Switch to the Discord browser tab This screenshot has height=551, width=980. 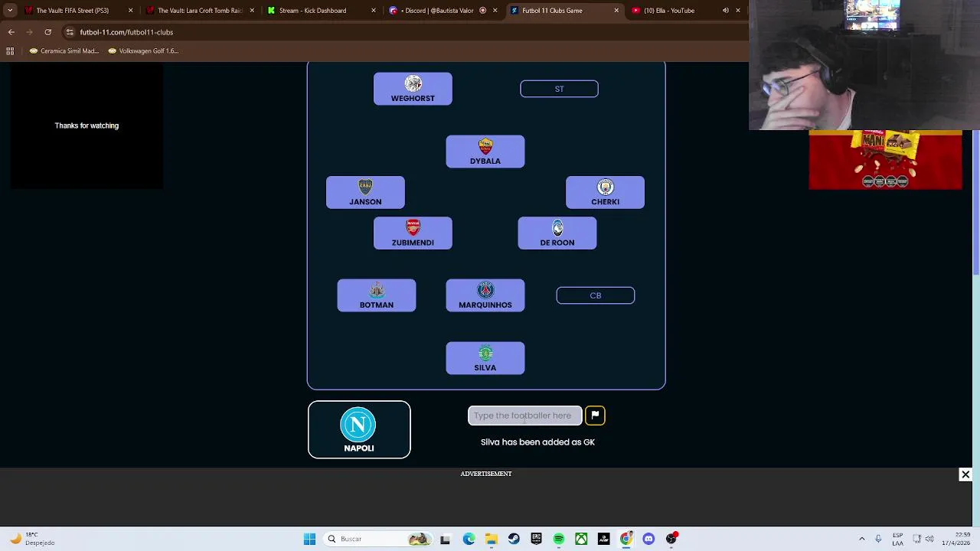tap(443, 11)
